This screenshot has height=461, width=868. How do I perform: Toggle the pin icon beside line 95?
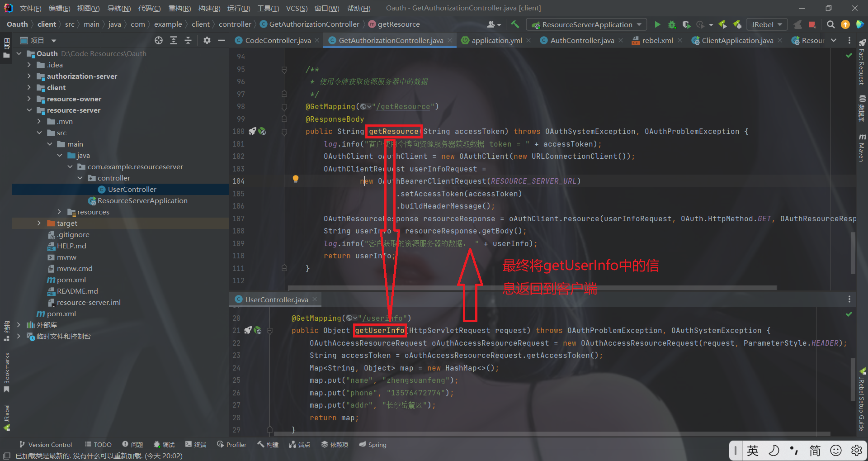pos(284,70)
